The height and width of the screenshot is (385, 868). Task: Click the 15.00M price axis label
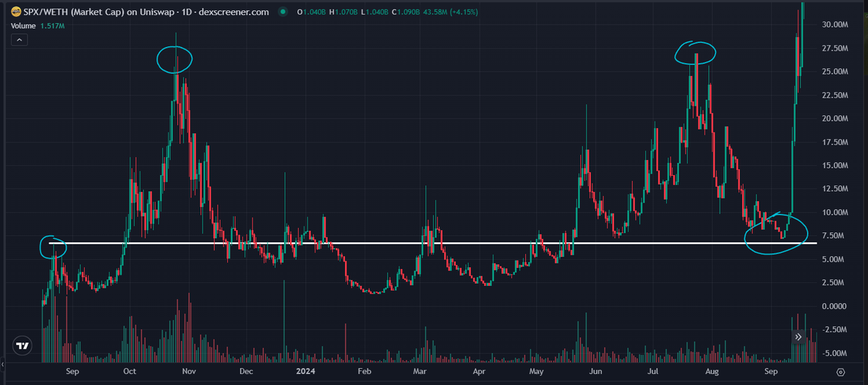[834, 166]
